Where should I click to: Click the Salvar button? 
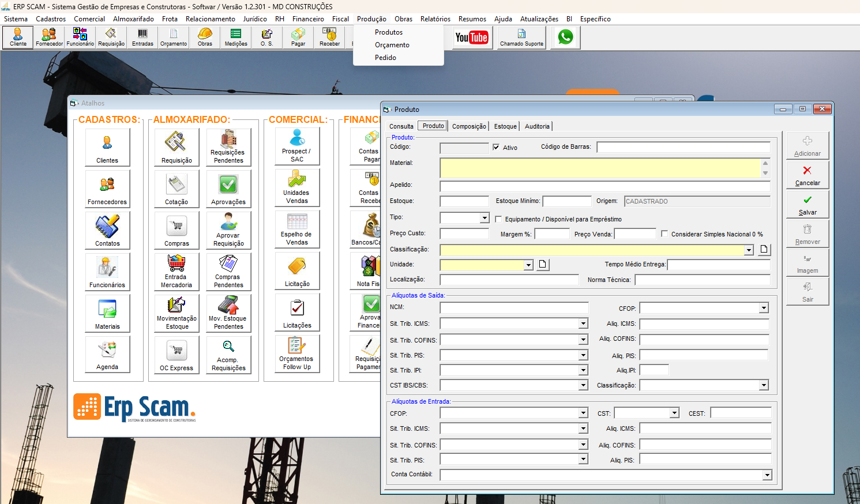point(808,205)
